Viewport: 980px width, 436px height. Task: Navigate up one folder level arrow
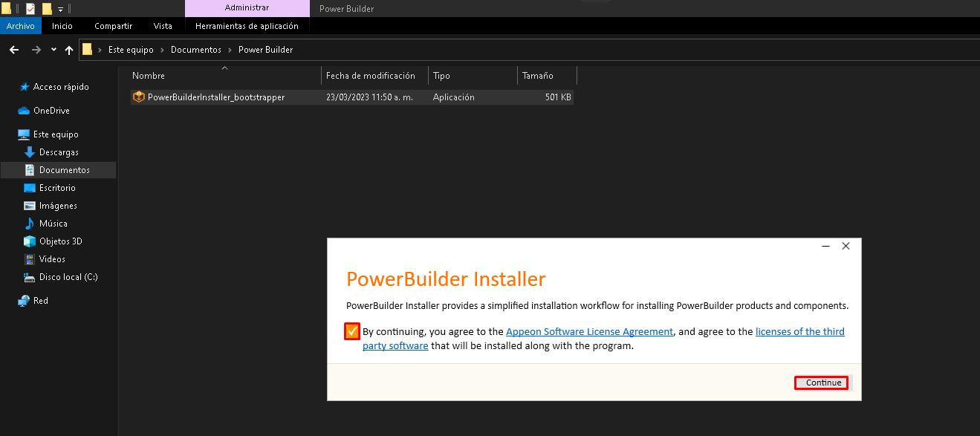tap(69, 50)
